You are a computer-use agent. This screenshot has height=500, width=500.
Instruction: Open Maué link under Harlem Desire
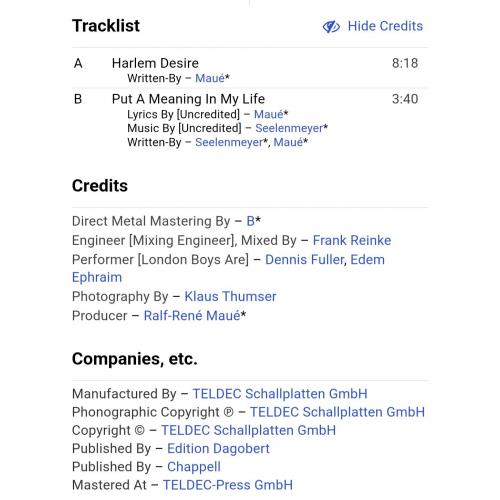[x=210, y=78]
